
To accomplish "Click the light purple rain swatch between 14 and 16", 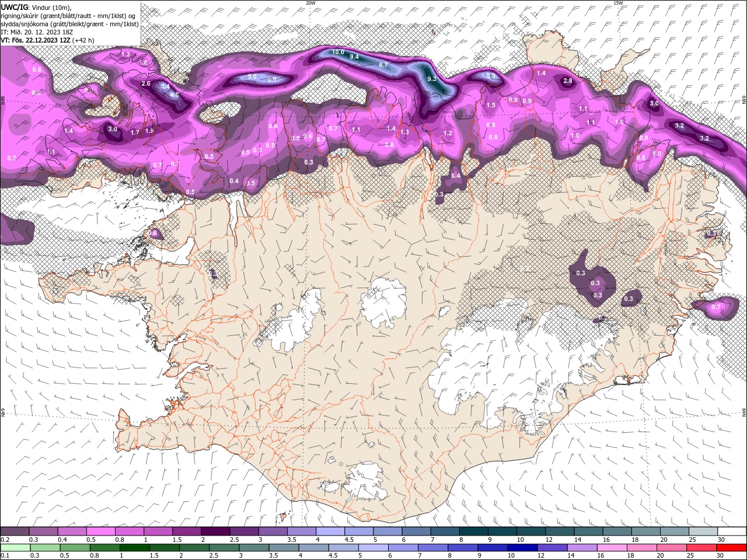I will 581,548.
